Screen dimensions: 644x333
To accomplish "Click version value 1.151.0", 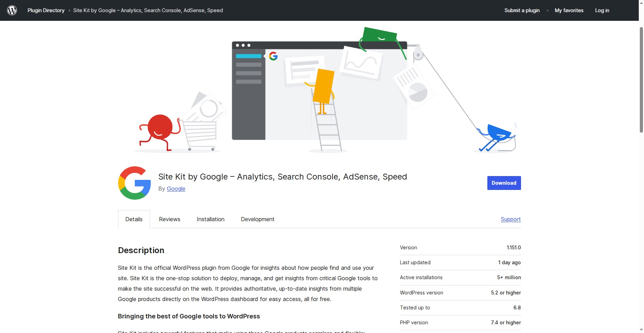I will tap(514, 248).
